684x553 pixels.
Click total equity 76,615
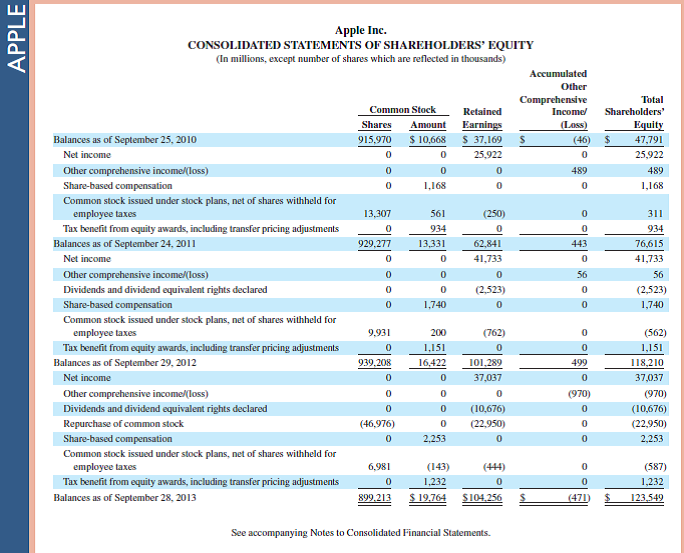click(649, 243)
